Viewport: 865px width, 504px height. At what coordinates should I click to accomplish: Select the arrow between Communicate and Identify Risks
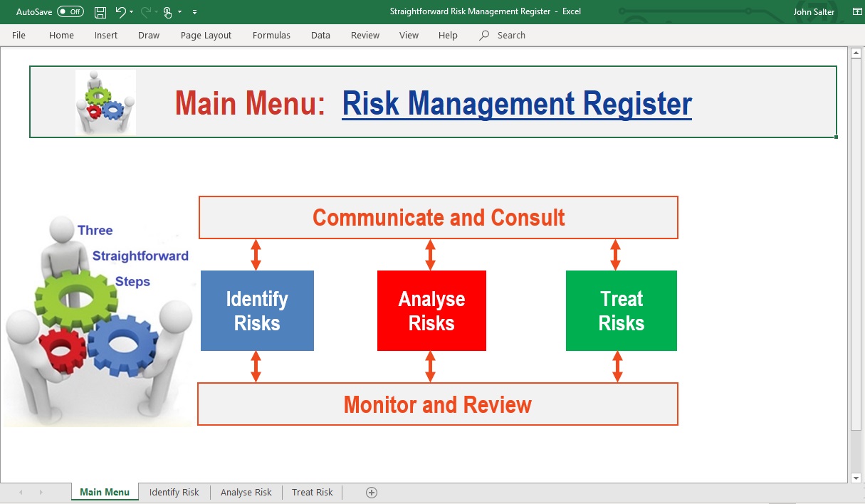[256, 254]
